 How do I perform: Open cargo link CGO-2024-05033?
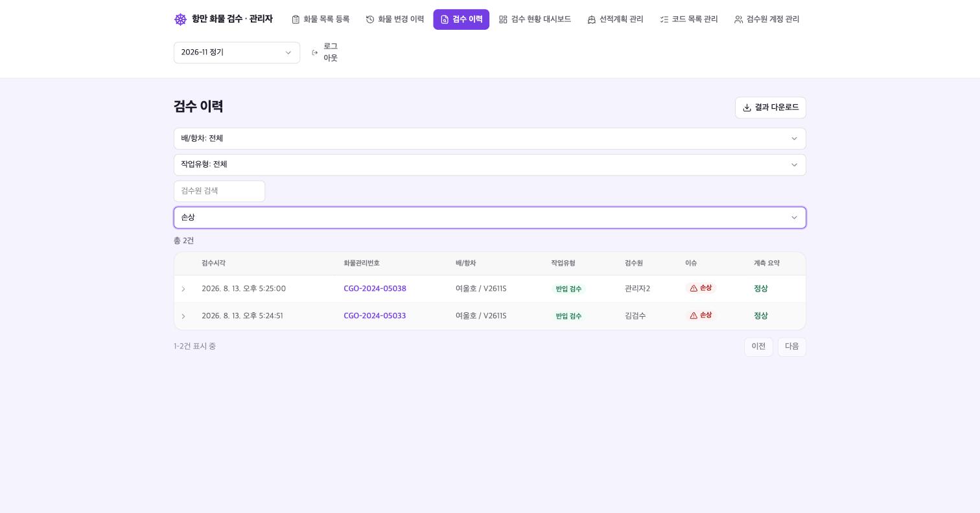375,316
